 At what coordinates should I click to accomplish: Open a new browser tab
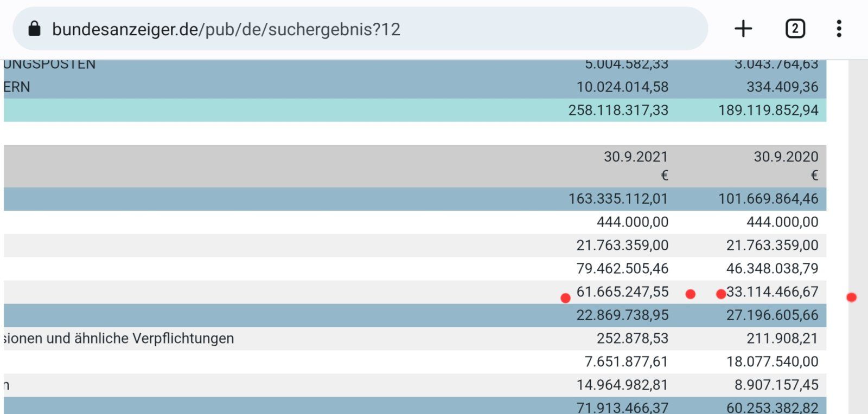[x=743, y=29]
